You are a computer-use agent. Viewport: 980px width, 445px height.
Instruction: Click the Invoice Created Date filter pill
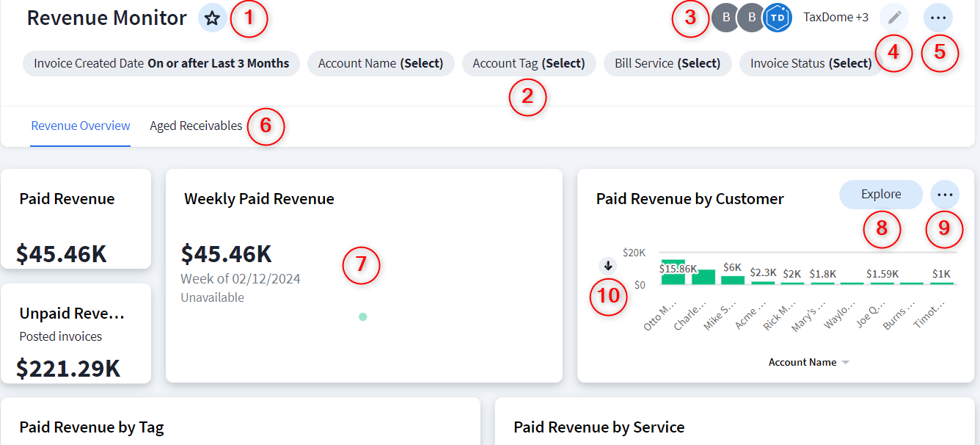click(x=162, y=63)
